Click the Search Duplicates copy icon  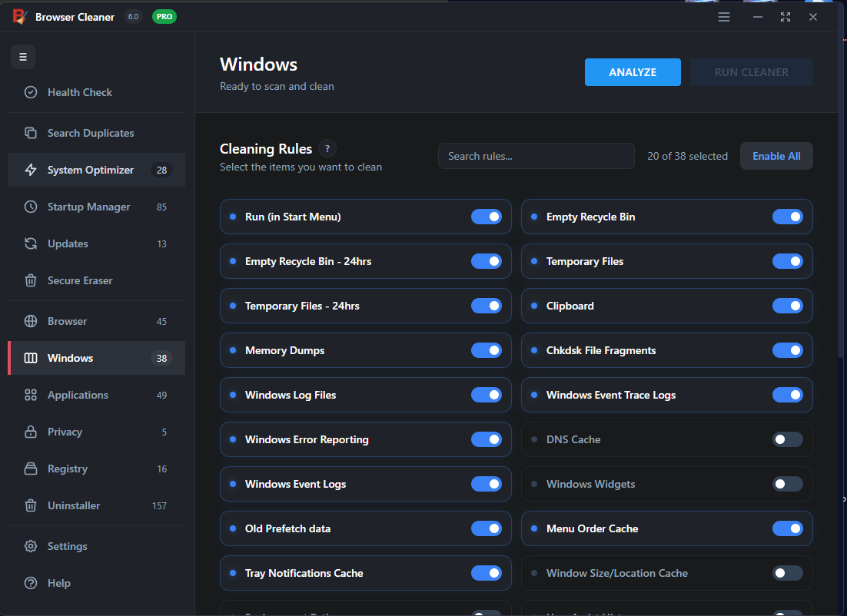31,133
